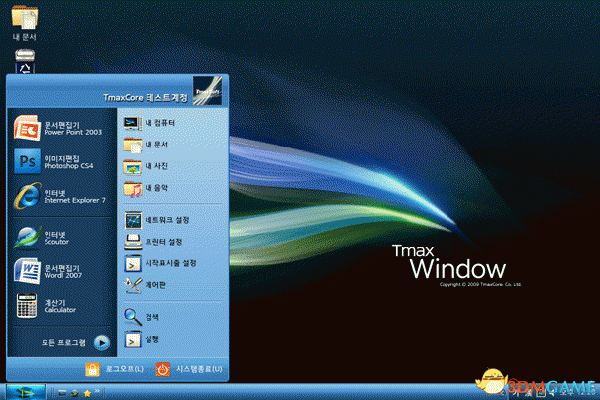The height and width of the screenshot is (400, 600).
Task: Select the 내 문서 desktop folder icon
Action: 24,24
